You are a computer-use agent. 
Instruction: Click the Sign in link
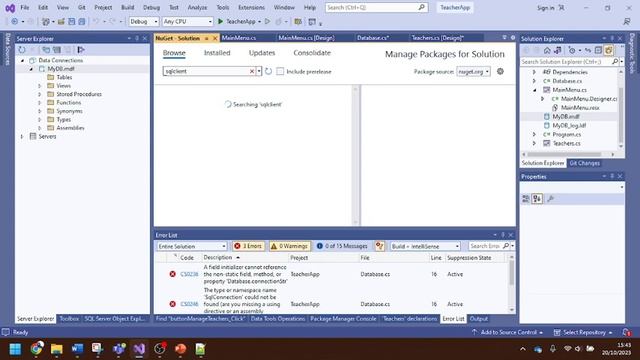[x=546, y=8]
